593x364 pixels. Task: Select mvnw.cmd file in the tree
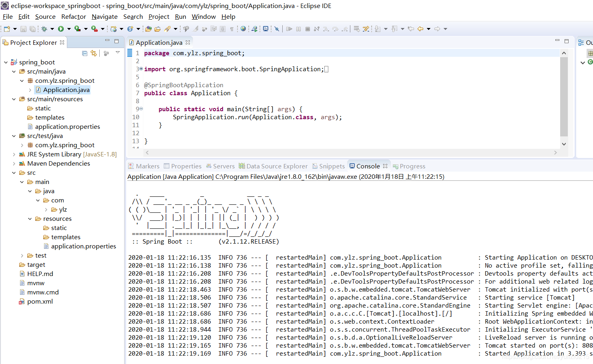coord(43,292)
